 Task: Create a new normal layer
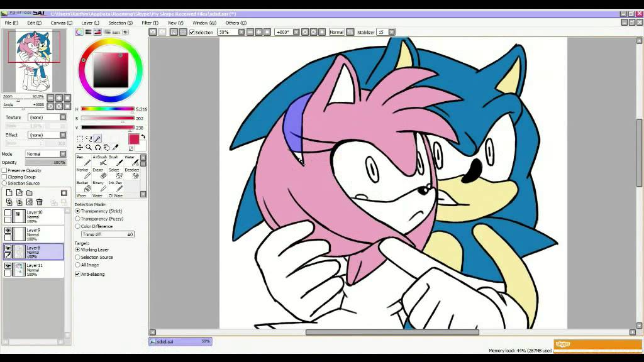tap(9, 192)
